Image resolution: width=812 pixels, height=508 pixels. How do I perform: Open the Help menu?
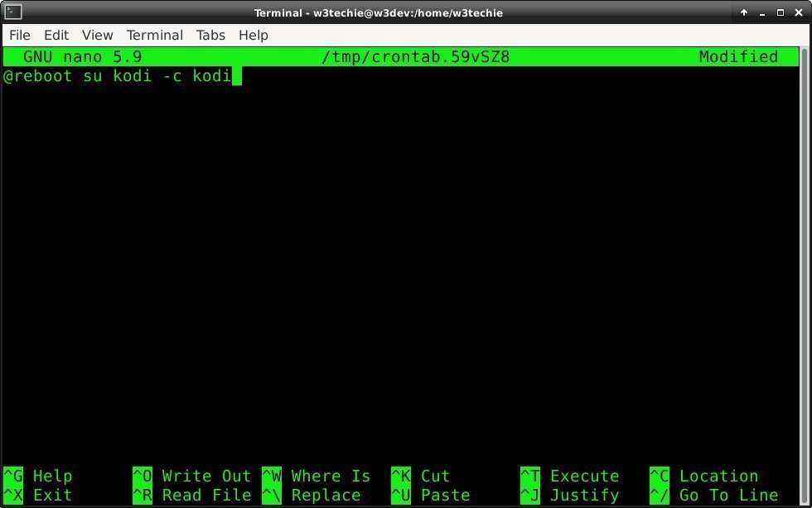tap(253, 35)
